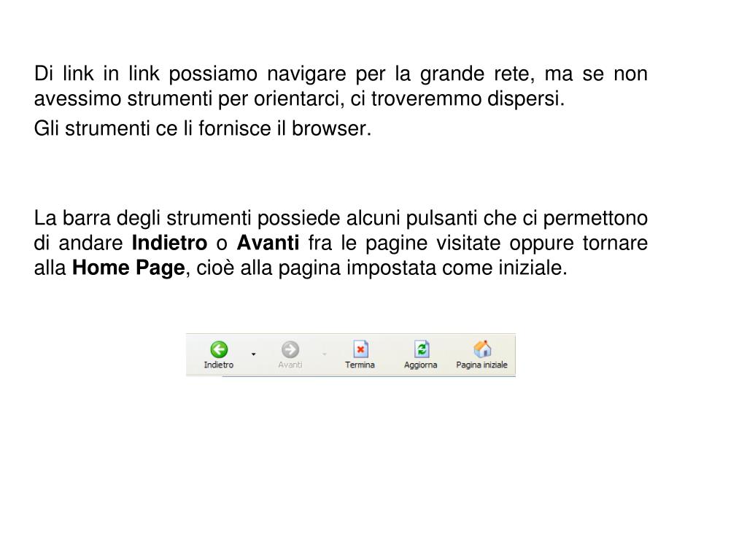This screenshot has width=747, height=560.
Task: Click the bold "Home Page" text
Action: (x=128, y=268)
